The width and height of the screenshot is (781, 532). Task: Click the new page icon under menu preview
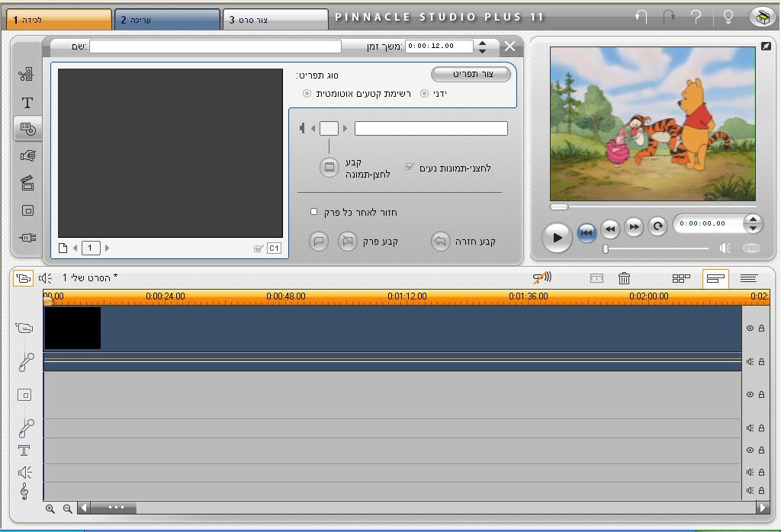(63, 248)
